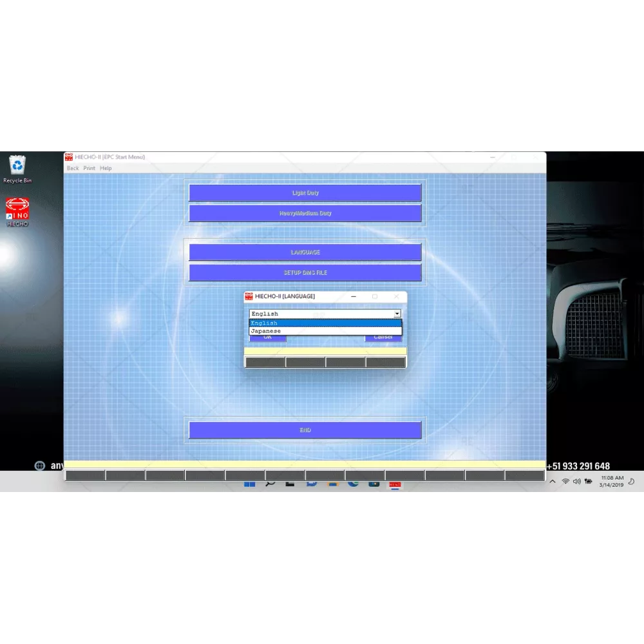Click the speaker volume tray icon

576,482
